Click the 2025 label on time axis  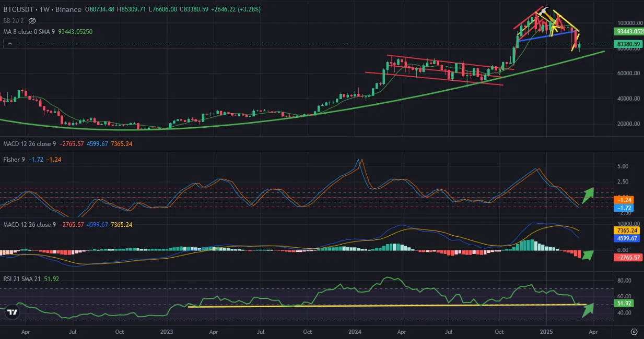(546, 331)
